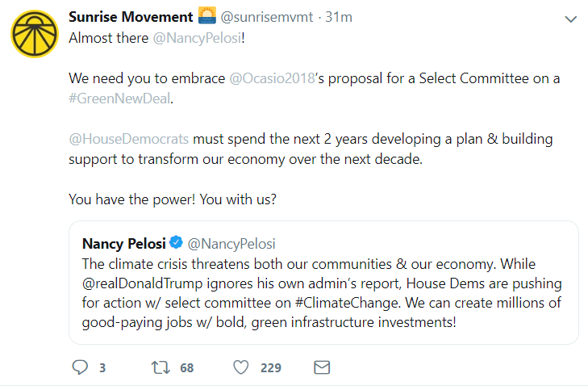This screenshot has height=390, width=588.
Task: Visit the @HouseDemocrats mention link
Action: coord(128,139)
